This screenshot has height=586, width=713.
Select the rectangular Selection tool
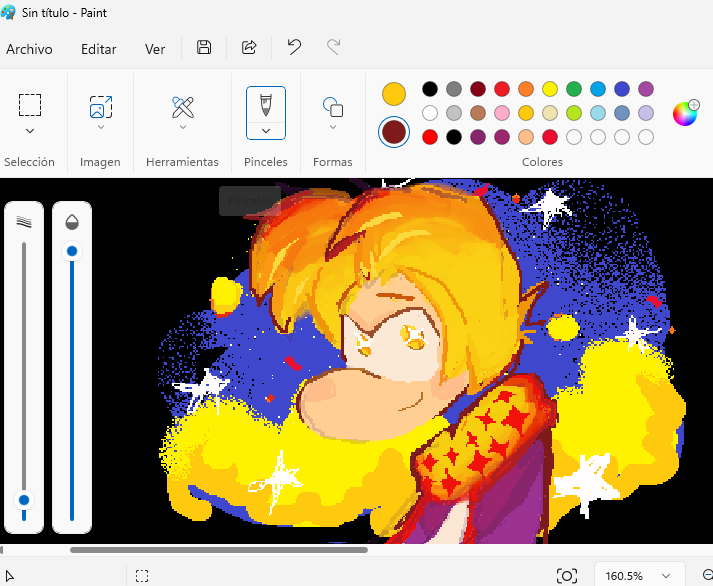click(30, 105)
